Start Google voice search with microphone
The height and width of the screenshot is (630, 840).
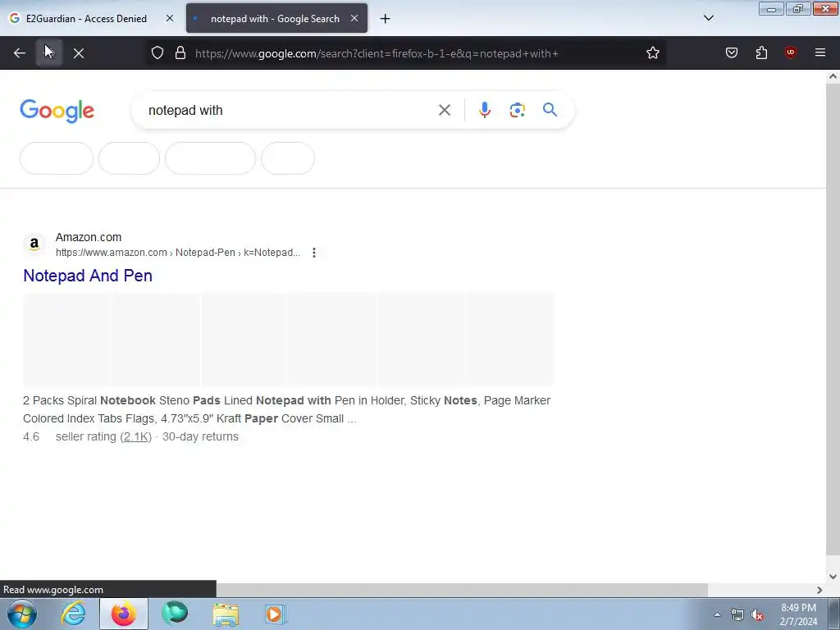485,110
